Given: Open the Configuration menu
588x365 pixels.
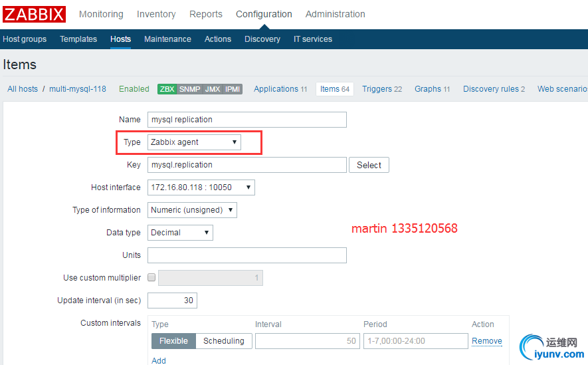Looking at the screenshot, I should (264, 14).
